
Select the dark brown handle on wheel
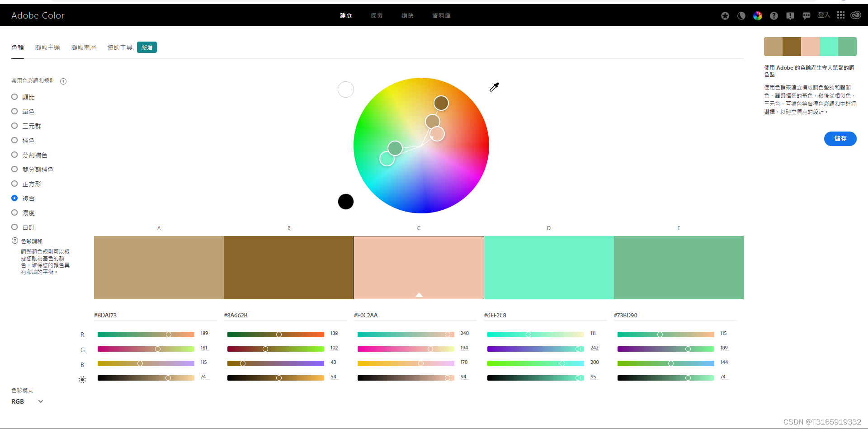point(441,103)
